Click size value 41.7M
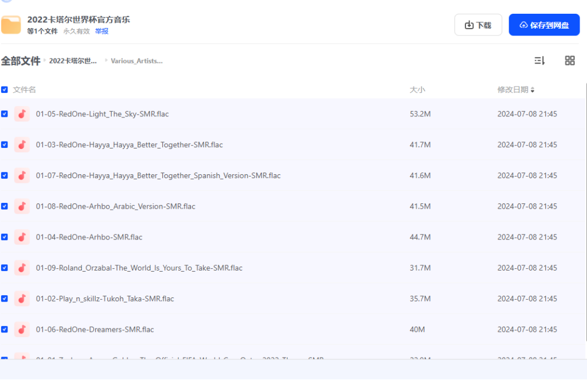Screen dimensions: 587x392 [420, 144]
